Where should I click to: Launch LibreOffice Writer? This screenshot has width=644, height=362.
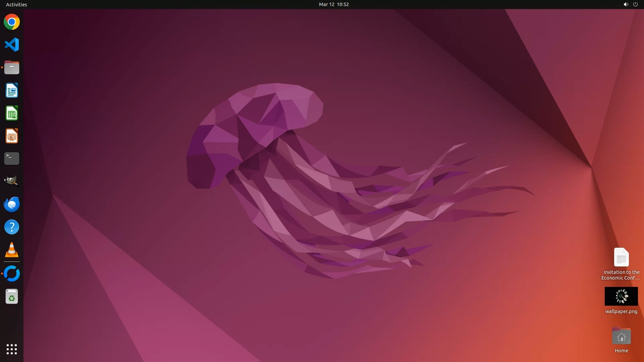click(x=12, y=90)
